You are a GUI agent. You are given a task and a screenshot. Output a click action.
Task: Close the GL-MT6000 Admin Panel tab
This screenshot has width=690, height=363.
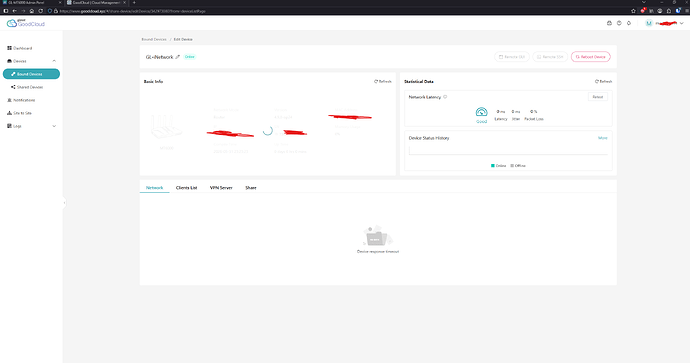[60, 3]
